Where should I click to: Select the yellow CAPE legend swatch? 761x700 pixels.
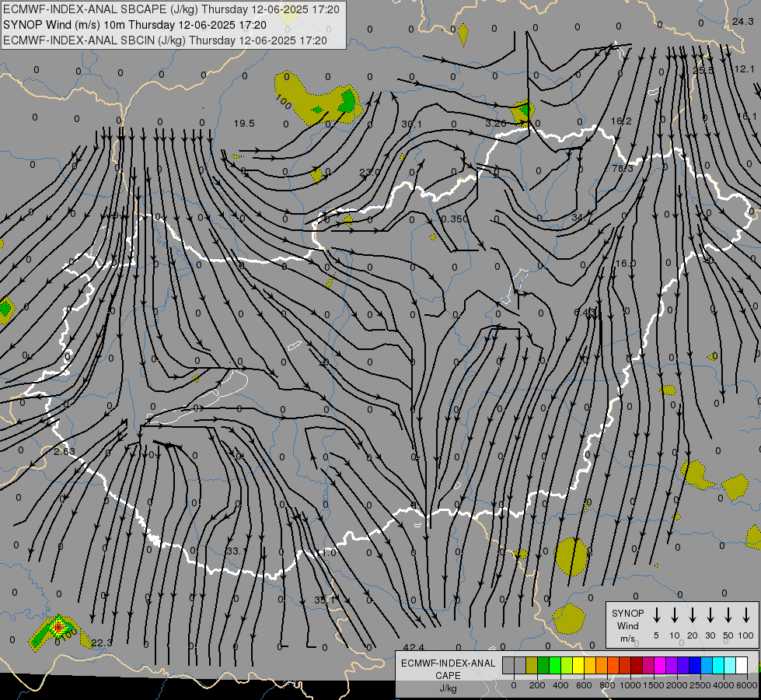pos(578,666)
